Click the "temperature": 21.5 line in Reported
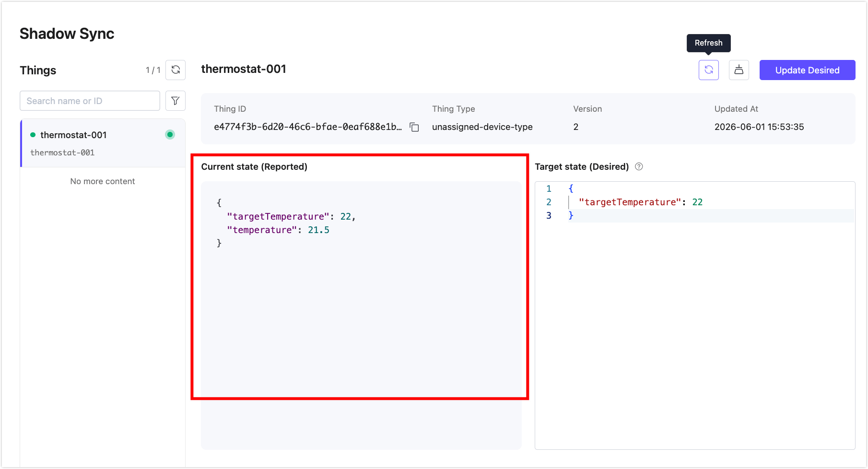868x469 pixels. pyautogui.click(x=278, y=230)
